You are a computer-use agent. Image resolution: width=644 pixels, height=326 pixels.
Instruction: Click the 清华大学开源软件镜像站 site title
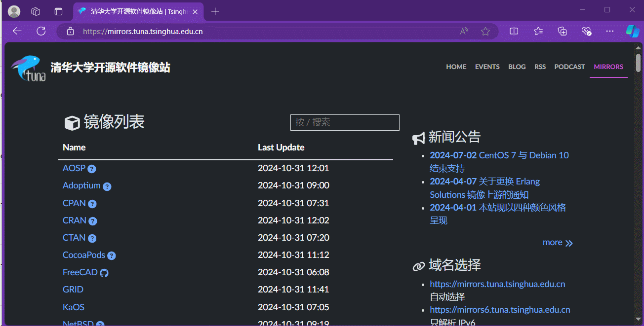click(x=110, y=68)
